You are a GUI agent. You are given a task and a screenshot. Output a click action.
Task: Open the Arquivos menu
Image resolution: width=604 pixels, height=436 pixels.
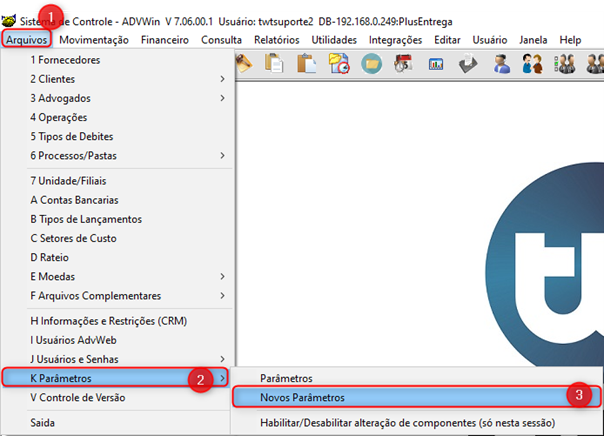click(x=27, y=40)
